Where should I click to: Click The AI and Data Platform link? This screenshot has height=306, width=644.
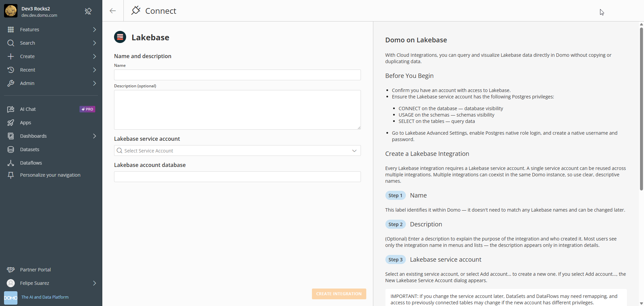point(45,297)
